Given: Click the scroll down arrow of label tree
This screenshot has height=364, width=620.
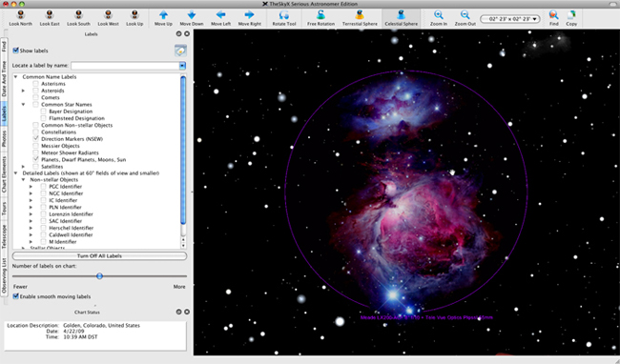Looking at the screenshot, I should (x=183, y=245).
